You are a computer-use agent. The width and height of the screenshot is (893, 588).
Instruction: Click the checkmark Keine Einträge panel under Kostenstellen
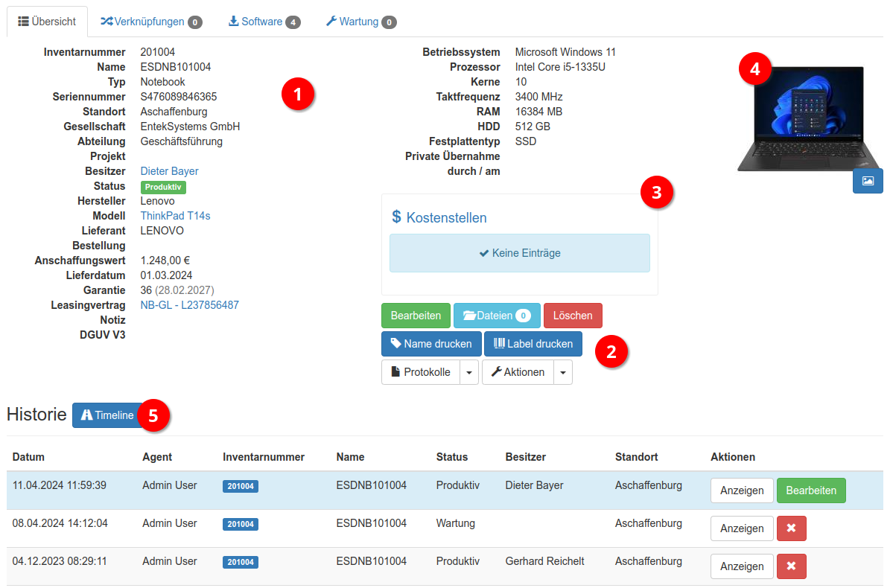pyautogui.click(x=519, y=253)
